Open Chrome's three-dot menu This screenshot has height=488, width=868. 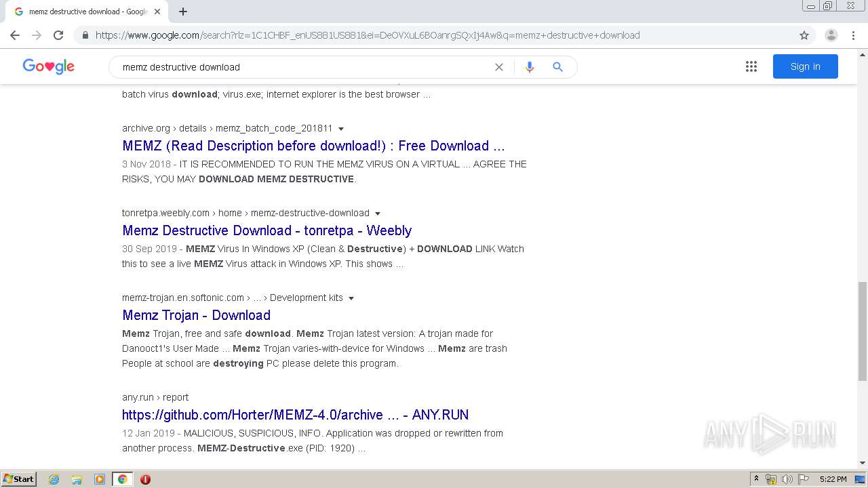[x=854, y=35]
